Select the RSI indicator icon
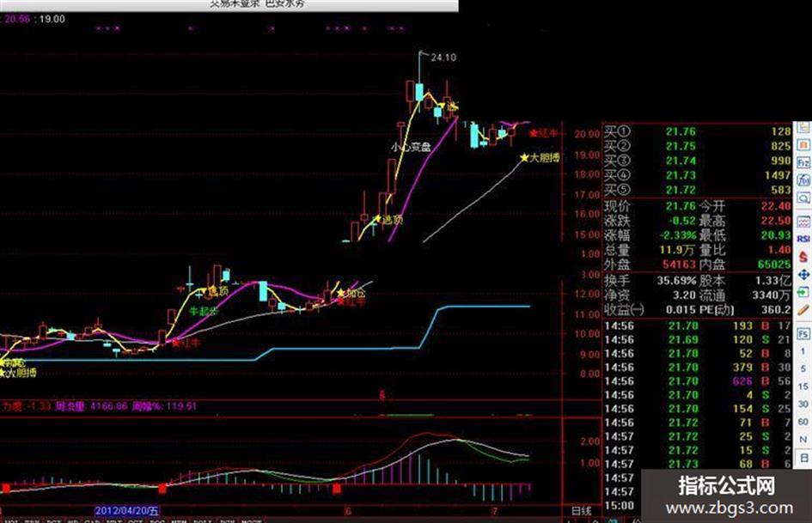Viewport: 812px width, 523px height. coord(803,239)
